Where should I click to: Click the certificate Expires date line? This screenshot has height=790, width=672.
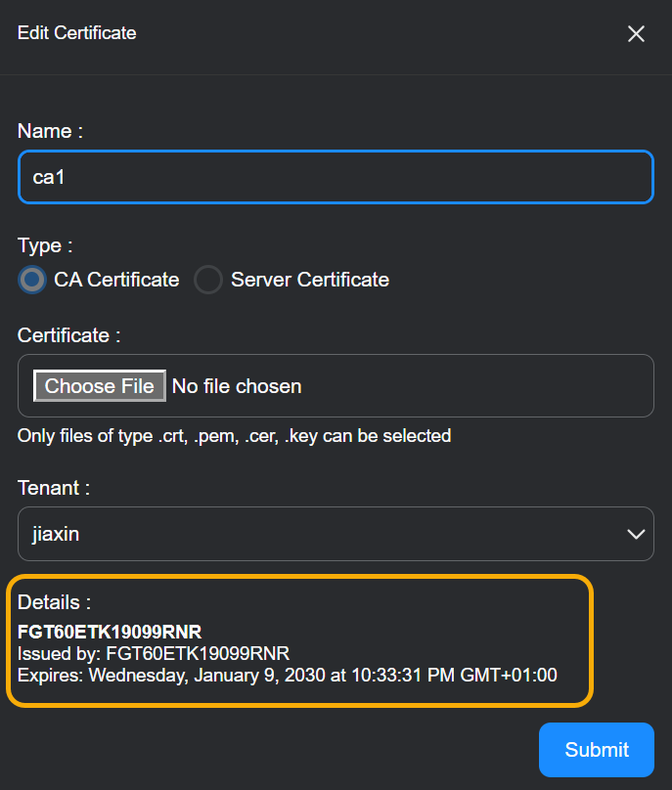288,674
